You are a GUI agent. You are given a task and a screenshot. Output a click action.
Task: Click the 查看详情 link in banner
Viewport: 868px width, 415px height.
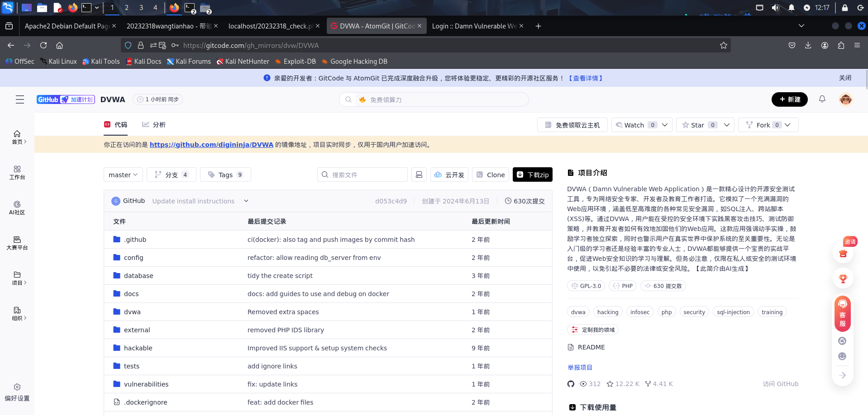pos(586,78)
